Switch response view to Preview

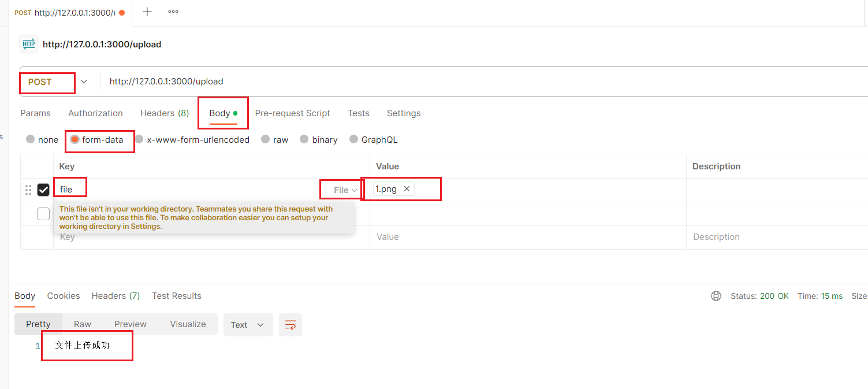[131, 324]
